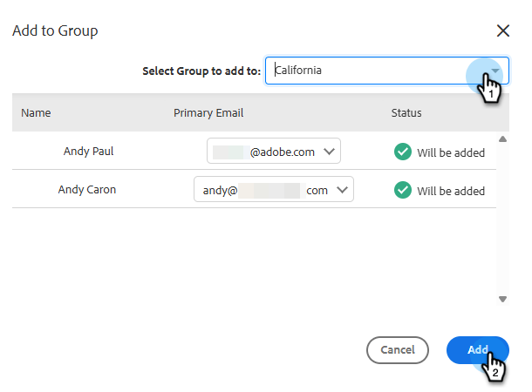Viewport: 532px width, 392px height.
Task: Click the Name column header
Action: (x=36, y=113)
